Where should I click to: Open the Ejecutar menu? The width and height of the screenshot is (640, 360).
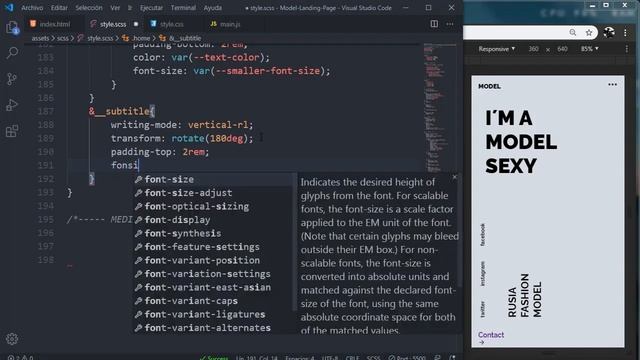click(151, 8)
